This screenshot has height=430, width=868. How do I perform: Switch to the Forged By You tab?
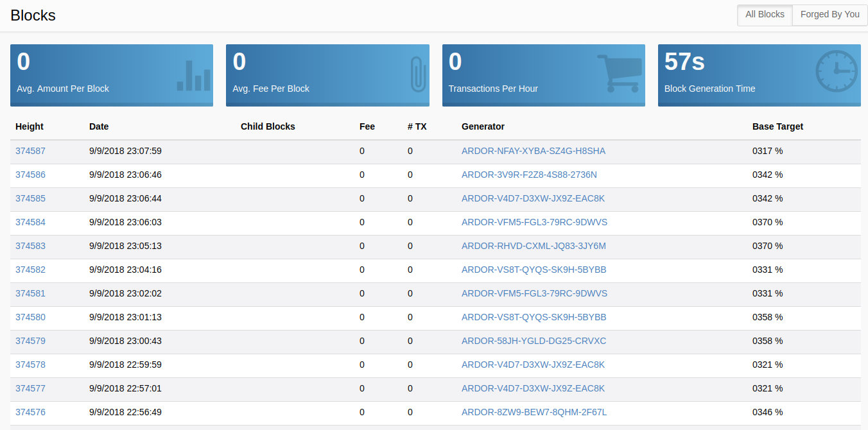(x=829, y=15)
